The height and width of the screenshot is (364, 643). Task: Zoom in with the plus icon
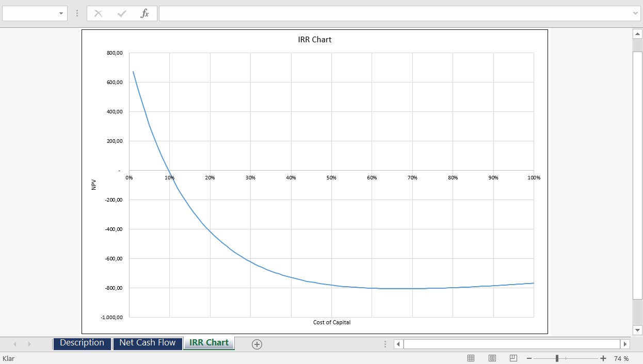pyautogui.click(x=602, y=358)
